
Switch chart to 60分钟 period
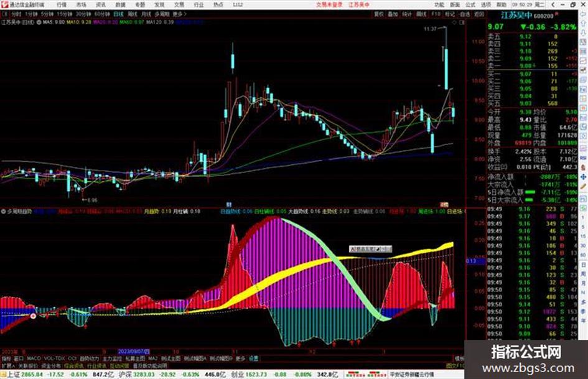102,14
